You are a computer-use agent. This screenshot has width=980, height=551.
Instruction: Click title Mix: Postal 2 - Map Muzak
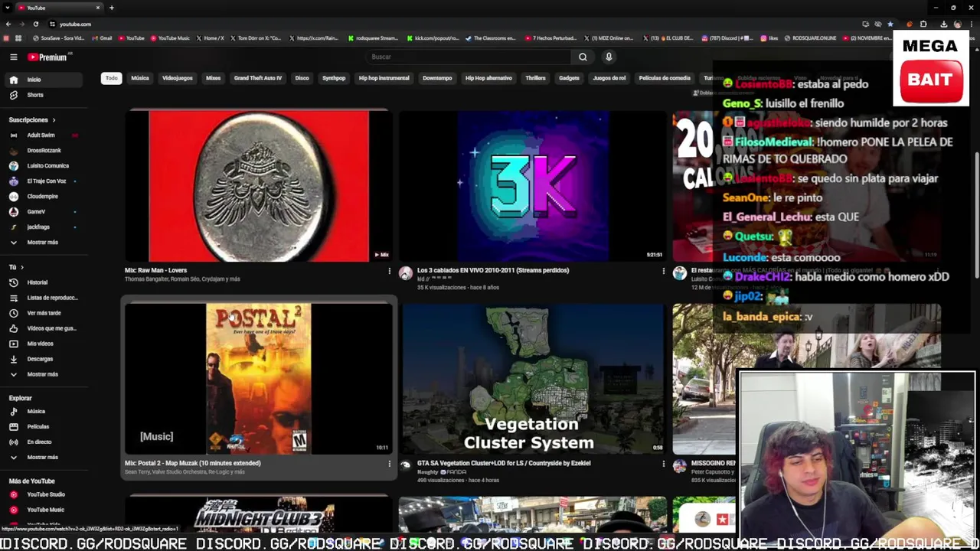coord(193,463)
